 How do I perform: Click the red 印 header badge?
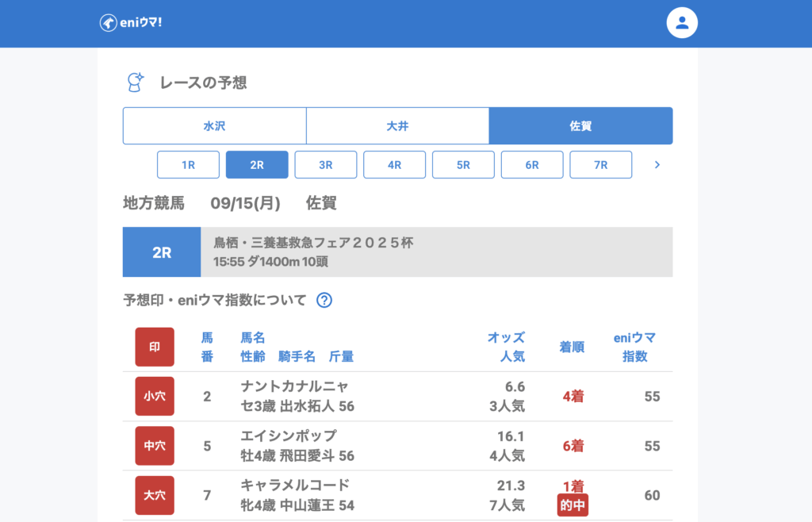(x=155, y=347)
